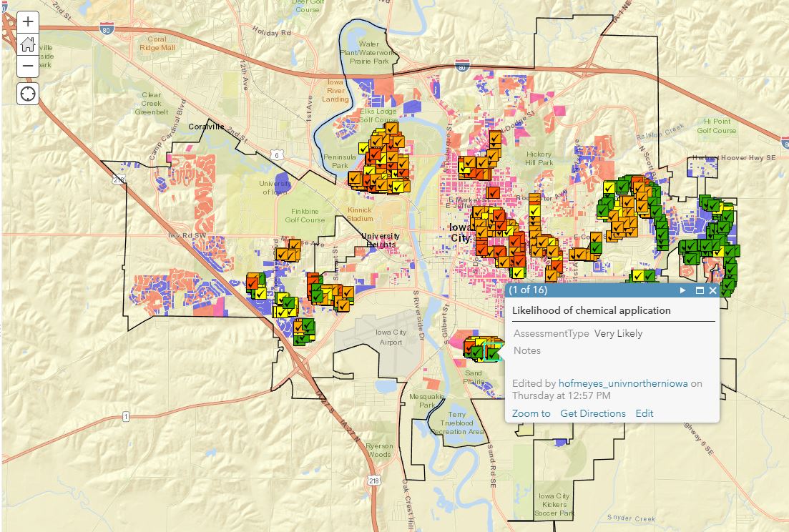789x532 pixels.
Task: Zoom in with the plus button
Action: pos(28,21)
